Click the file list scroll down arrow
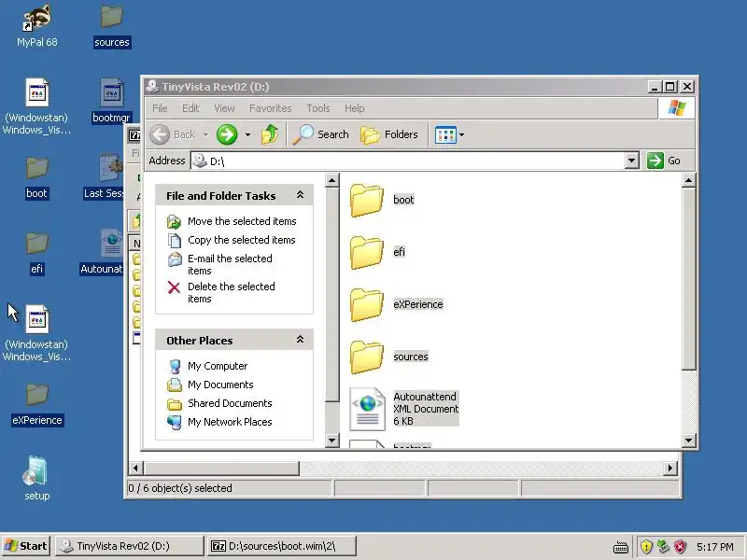The image size is (747, 560). coord(688,440)
